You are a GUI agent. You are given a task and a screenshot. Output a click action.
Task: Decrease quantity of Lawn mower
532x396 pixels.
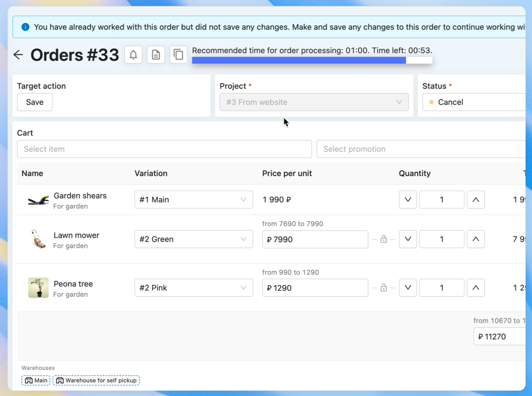coord(408,239)
